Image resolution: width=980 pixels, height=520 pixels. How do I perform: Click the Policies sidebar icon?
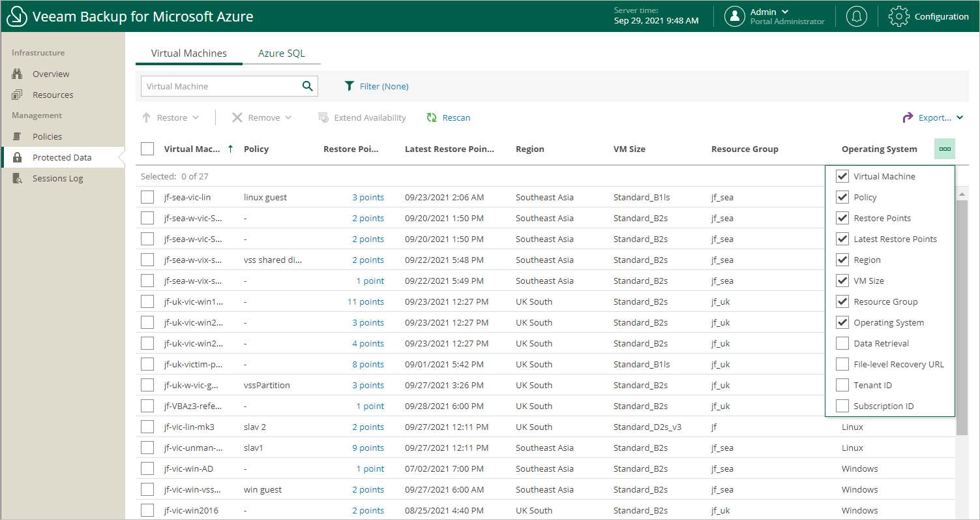coord(18,136)
